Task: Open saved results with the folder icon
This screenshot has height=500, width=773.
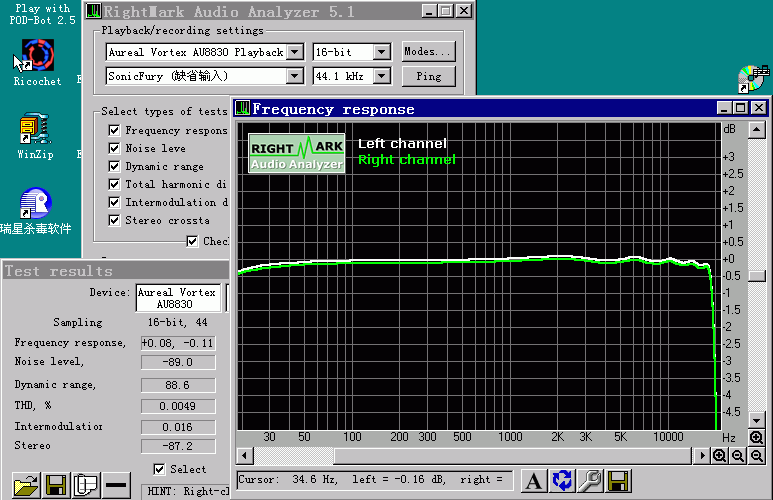Action: tap(27, 485)
